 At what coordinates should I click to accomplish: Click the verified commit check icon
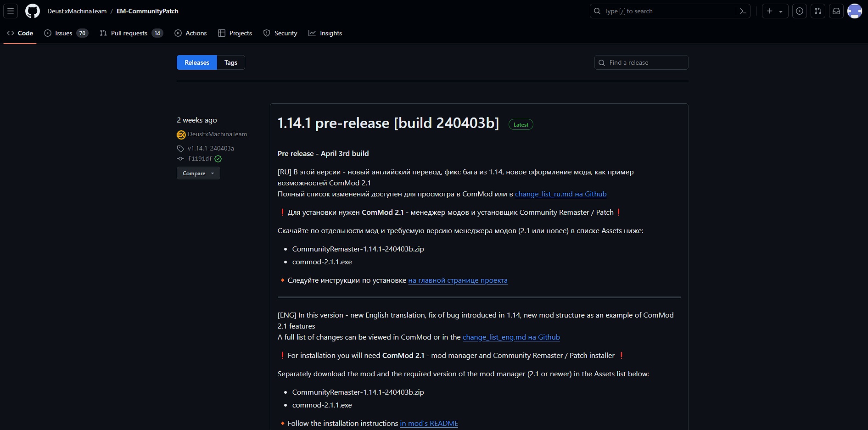click(x=218, y=159)
